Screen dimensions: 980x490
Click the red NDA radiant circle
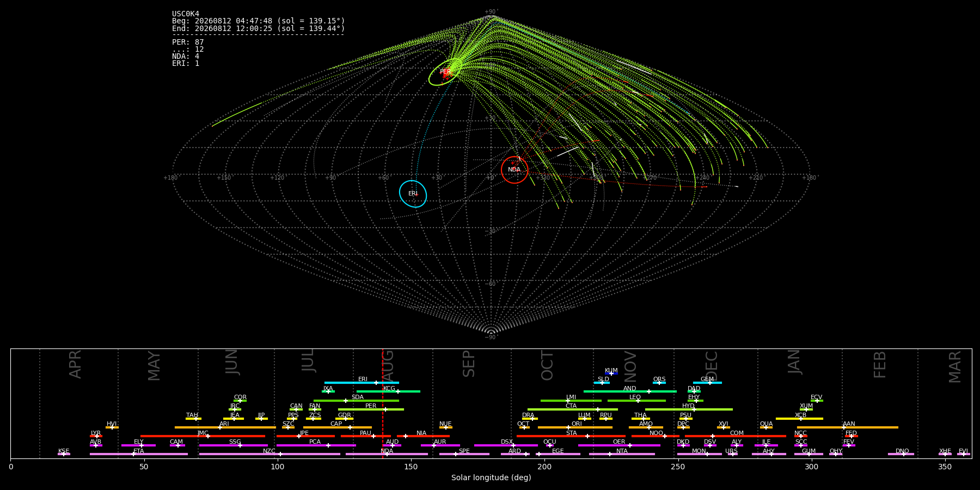(x=514, y=170)
